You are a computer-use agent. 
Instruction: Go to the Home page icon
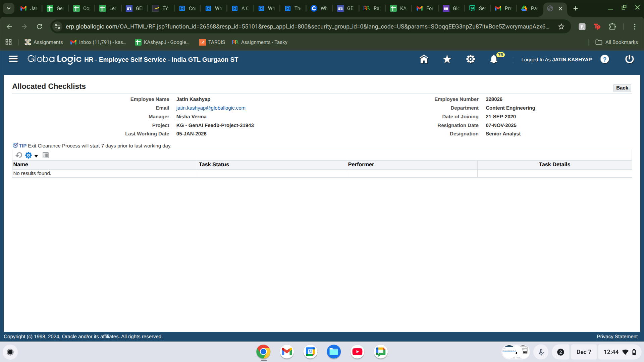(424, 59)
